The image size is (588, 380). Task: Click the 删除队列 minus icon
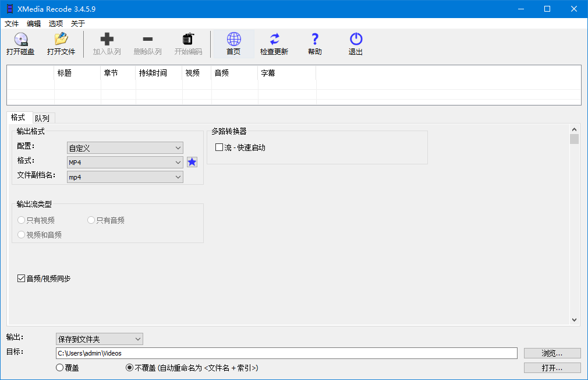148,44
